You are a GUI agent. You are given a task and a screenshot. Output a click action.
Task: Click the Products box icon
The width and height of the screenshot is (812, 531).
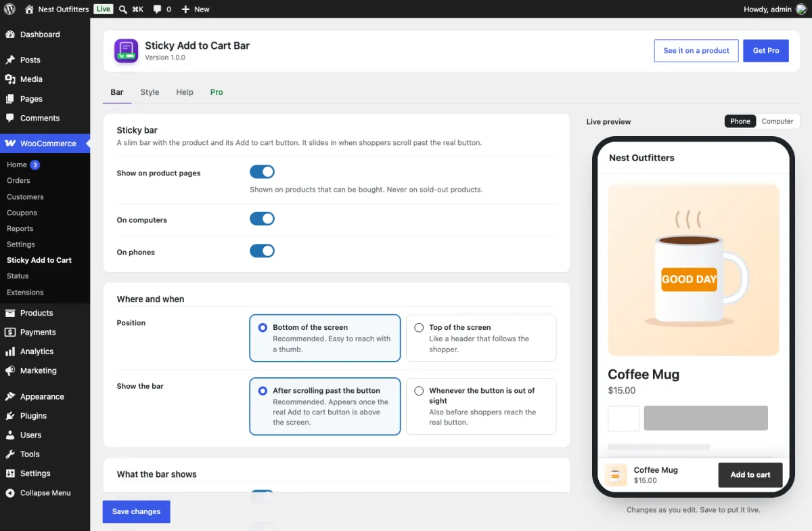[10, 313]
